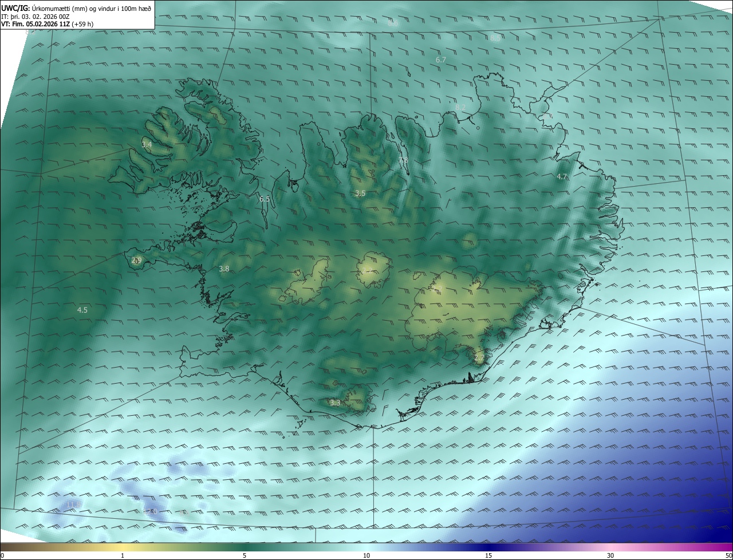Click the map value 6.5
The width and height of the screenshot is (733, 560).
[x=264, y=199]
